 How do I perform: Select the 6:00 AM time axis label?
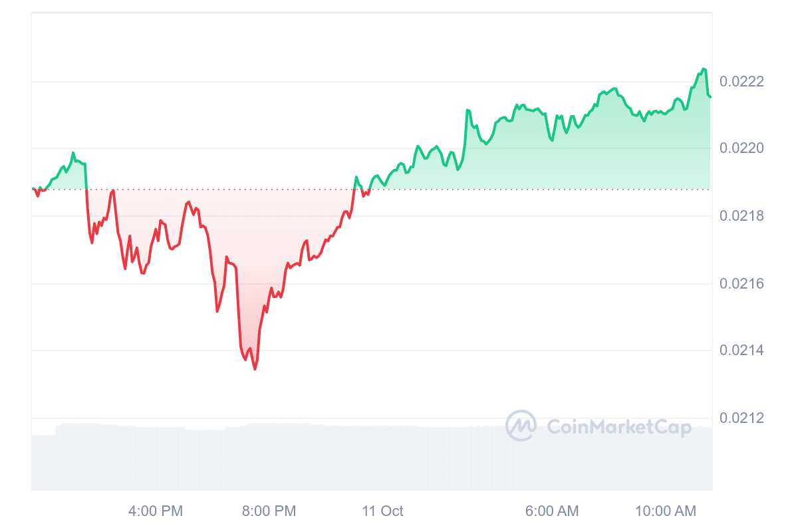coord(551,511)
